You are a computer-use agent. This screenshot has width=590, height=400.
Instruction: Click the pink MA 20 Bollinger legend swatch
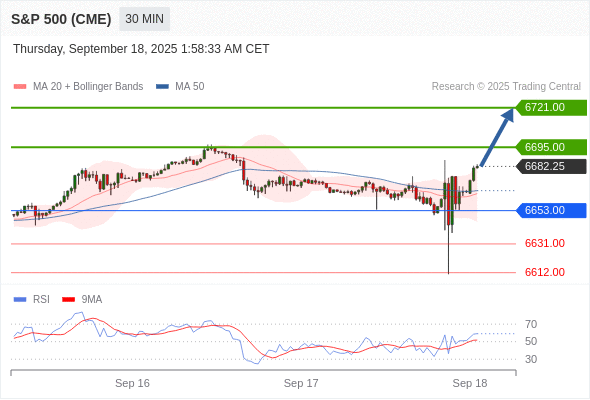pos(20,87)
